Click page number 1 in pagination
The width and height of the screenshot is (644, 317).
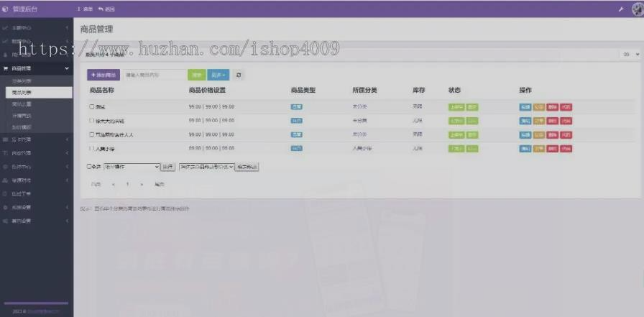[127, 185]
